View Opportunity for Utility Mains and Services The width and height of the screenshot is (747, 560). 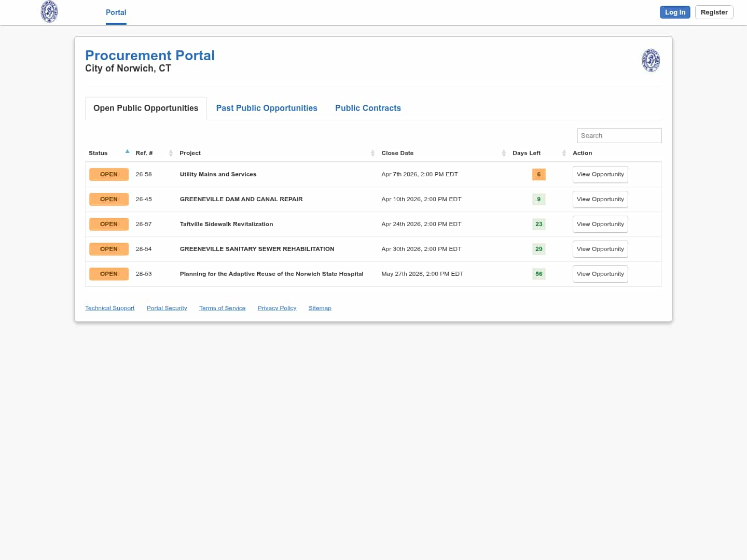(600, 174)
